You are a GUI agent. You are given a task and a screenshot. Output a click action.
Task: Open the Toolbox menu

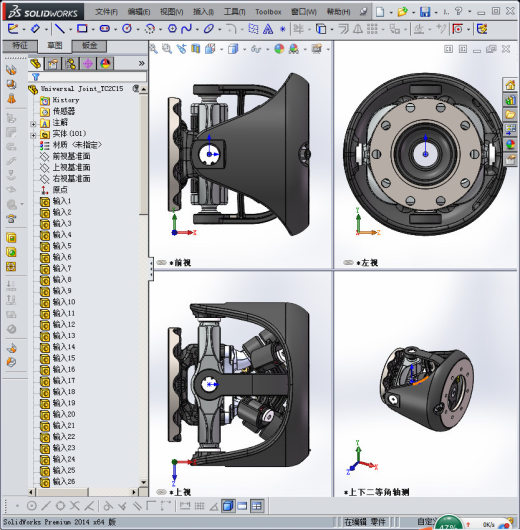(x=268, y=12)
